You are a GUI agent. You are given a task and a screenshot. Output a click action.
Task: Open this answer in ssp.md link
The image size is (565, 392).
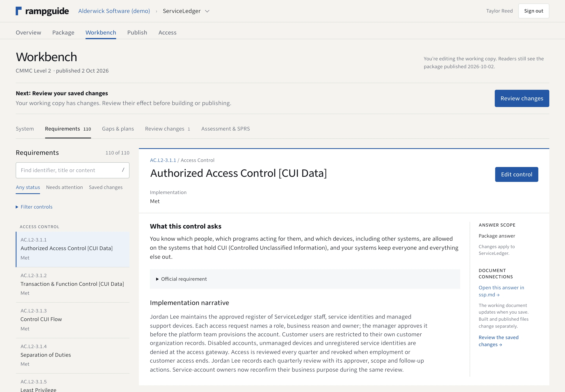[x=501, y=291]
